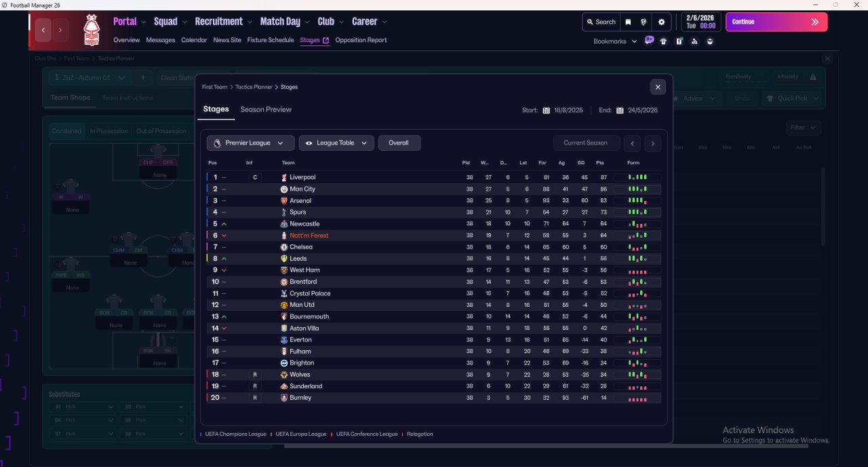Click the Overall filter button
Screen dimensions: 868x467
coord(399,143)
